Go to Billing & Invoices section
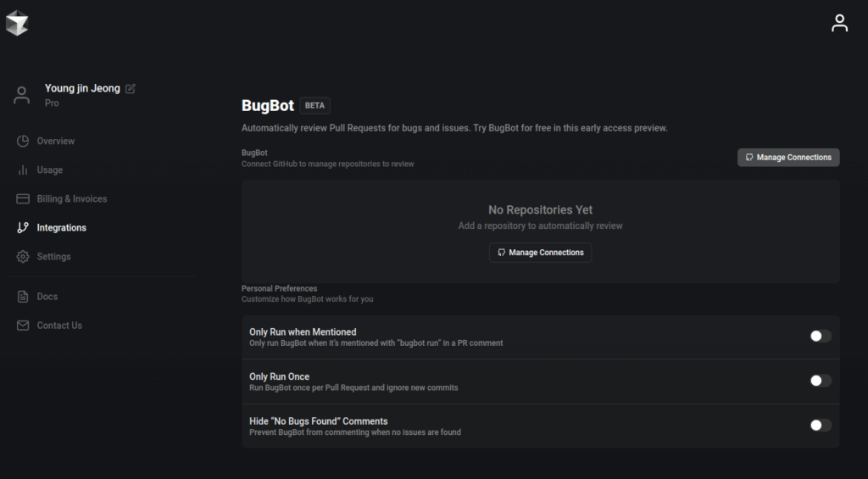 click(72, 198)
